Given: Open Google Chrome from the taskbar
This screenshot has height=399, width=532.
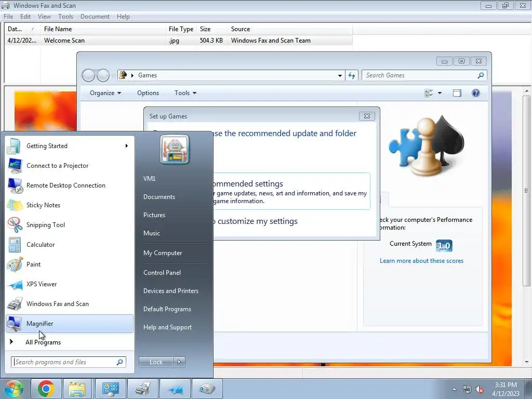Looking at the screenshot, I should (46, 389).
